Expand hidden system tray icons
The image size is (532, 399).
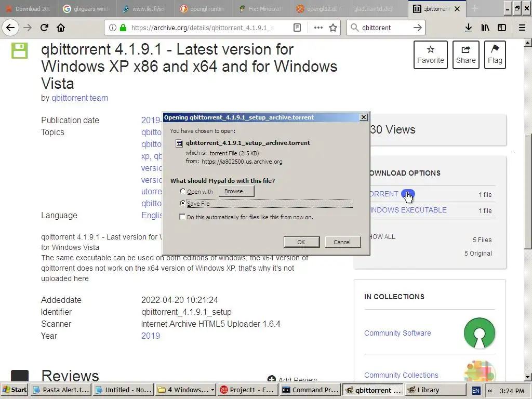tap(489, 391)
